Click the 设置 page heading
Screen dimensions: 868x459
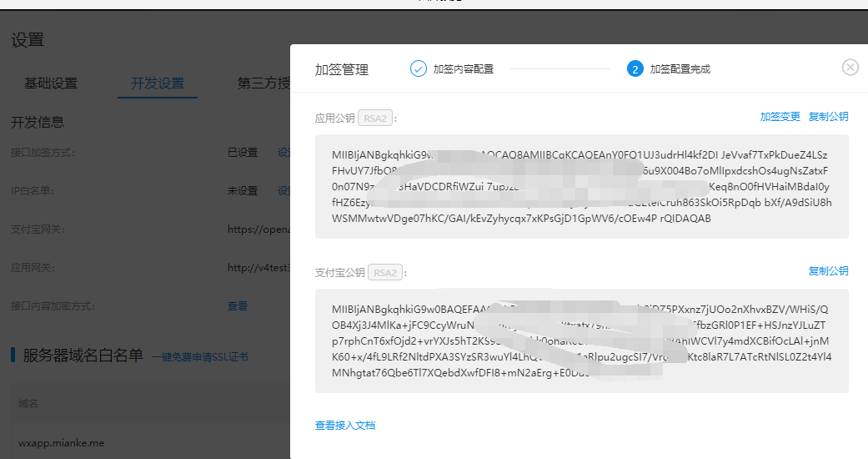28,40
